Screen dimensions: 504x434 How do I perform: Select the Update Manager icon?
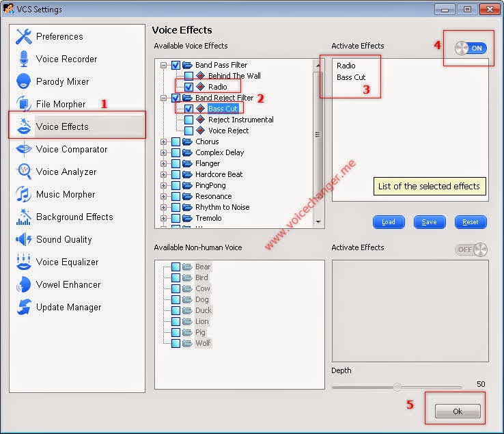(25, 307)
